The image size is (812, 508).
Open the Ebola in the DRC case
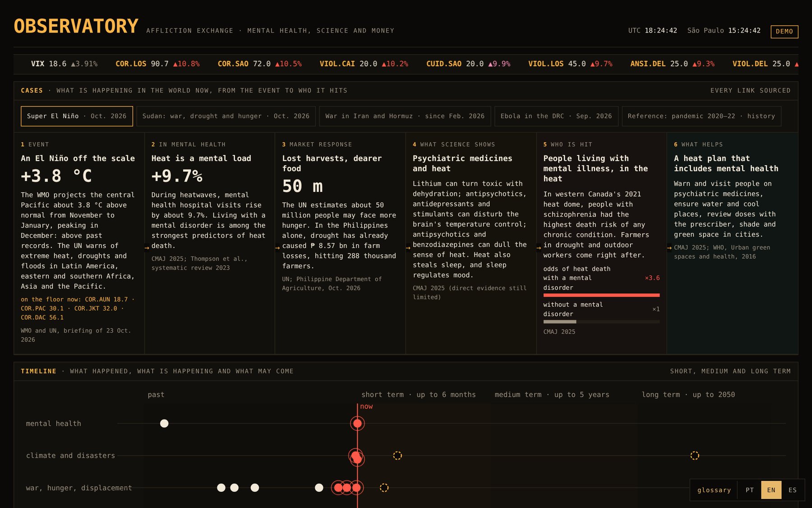coord(556,116)
